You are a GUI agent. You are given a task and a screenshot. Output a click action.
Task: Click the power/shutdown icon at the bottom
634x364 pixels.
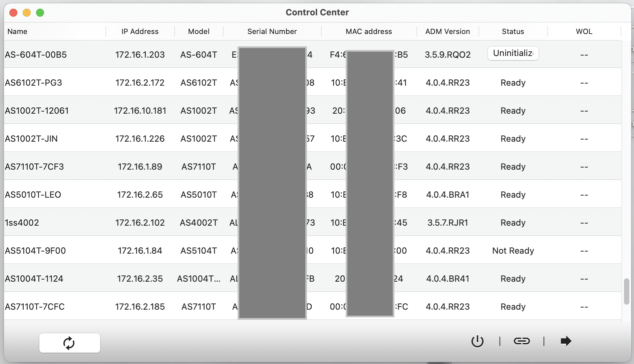[x=478, y=341]
